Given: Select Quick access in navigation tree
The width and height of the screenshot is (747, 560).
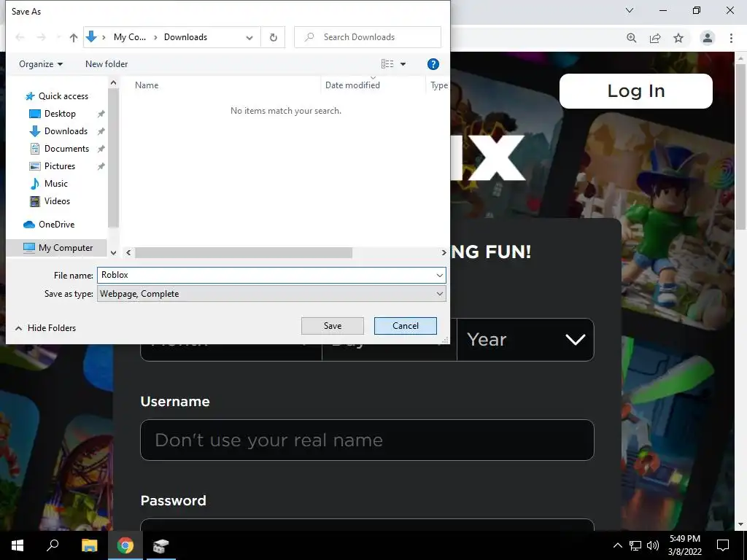Looking at the screenshot, I should pyautogui.click(x=57, y=96).
